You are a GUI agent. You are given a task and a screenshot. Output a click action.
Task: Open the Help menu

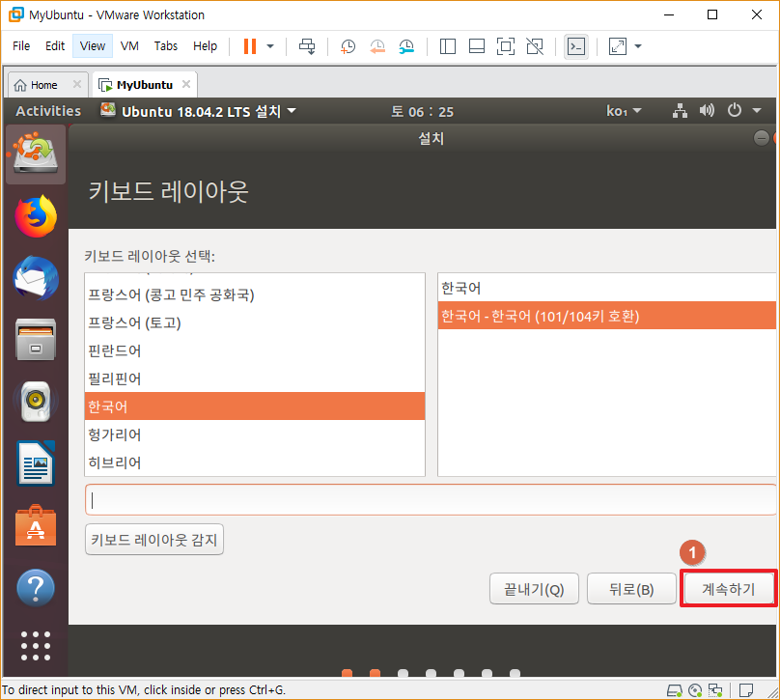click(205, 45)
